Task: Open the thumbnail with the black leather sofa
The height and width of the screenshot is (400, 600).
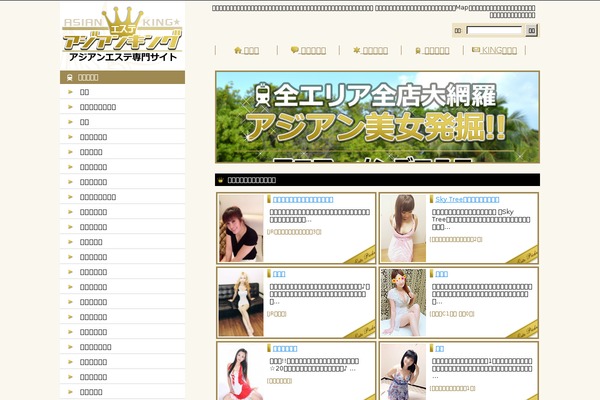Action: click(241, 303)
